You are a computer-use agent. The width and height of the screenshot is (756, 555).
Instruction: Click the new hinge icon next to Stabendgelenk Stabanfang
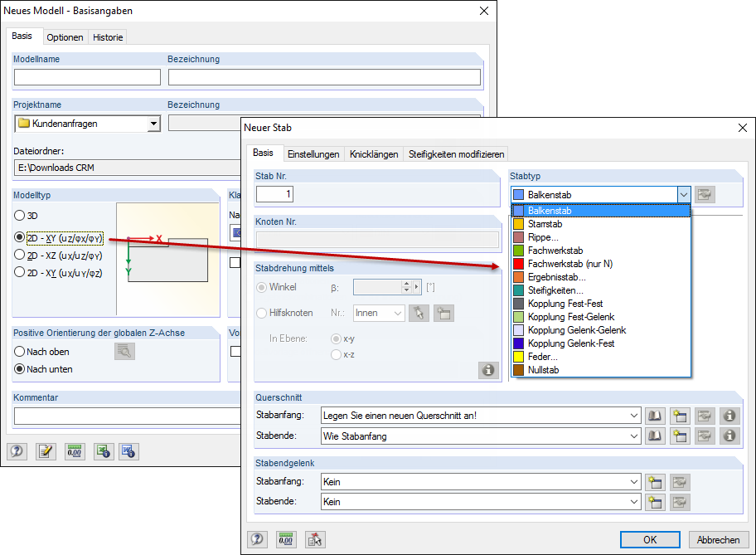point(654,481)
